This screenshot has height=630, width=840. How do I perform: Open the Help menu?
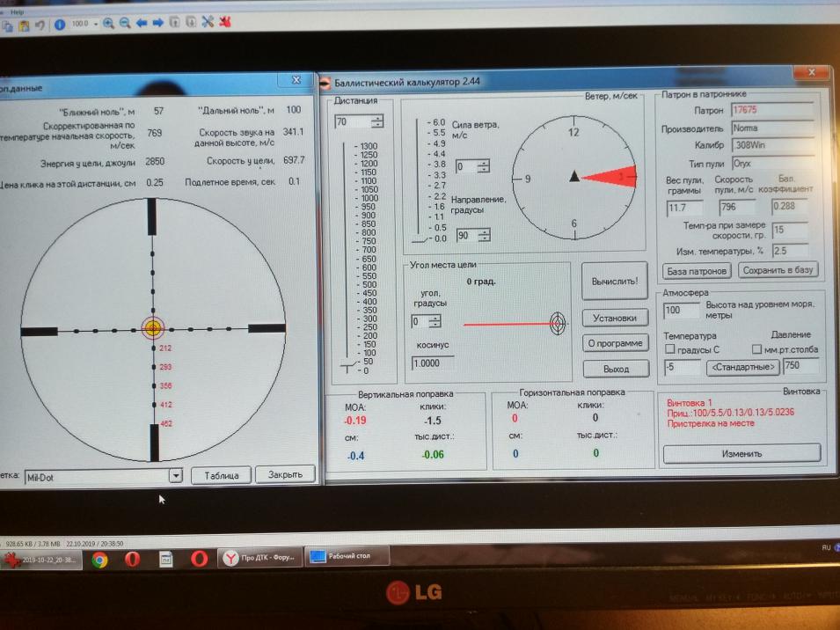(17, 12)
